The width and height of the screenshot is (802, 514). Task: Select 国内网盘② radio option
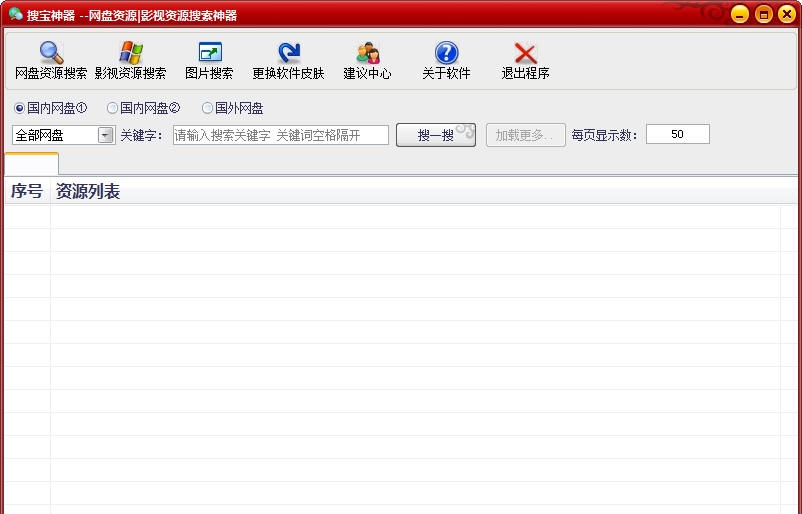(x=113, y=108)
